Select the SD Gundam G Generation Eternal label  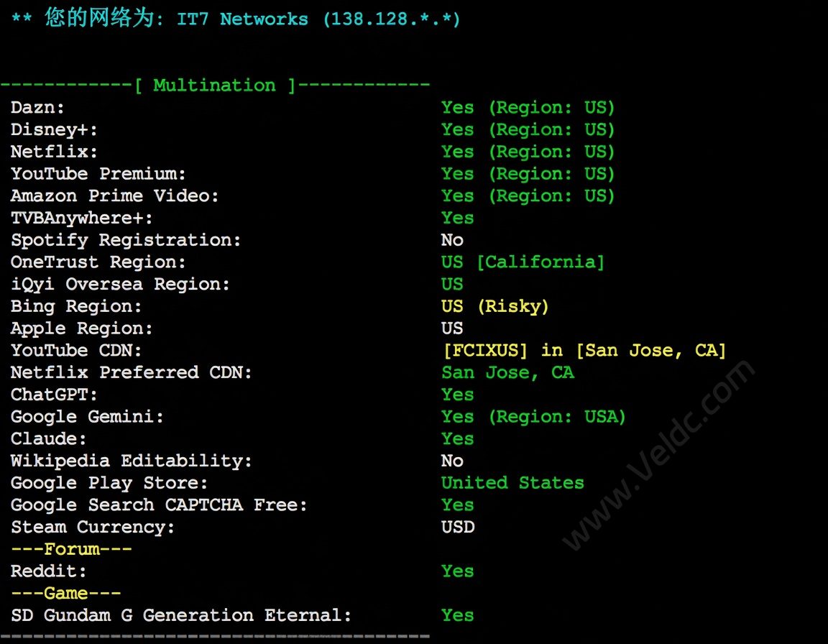click(181, 615)
